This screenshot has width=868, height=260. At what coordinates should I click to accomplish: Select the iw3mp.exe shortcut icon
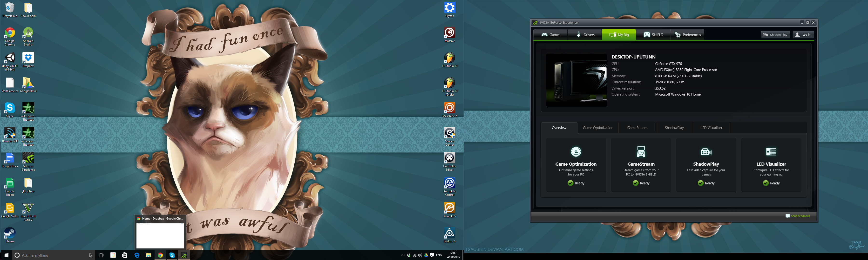tap(28, 112)
